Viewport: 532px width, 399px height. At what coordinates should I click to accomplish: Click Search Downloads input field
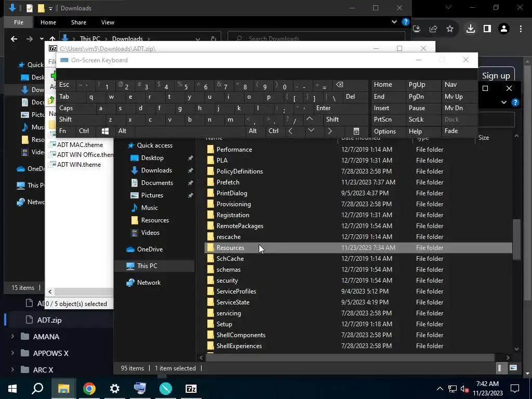[x=316, y=38]
